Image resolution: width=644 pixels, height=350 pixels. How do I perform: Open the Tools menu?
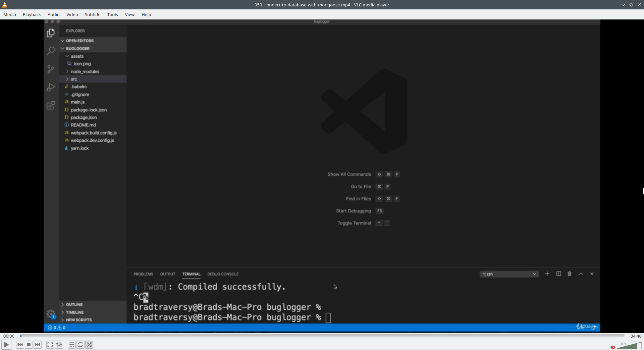pyautogui.click(x=113, y=14)
